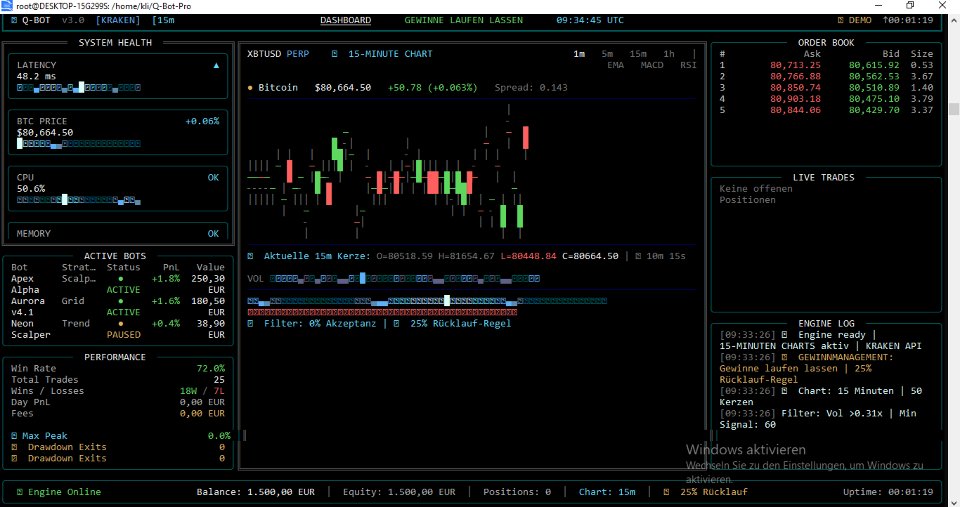This screenshot has width=960, height=507.
Task: Click the +1.6% PnL of Aurora
Action: click(x=166, y=301)
